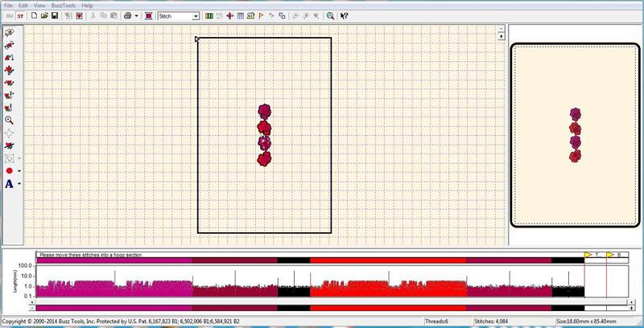Image resolution: width=644 pixels, height=328 pixels.
Task: Print the design with printer icon
Action: (127, 16)
